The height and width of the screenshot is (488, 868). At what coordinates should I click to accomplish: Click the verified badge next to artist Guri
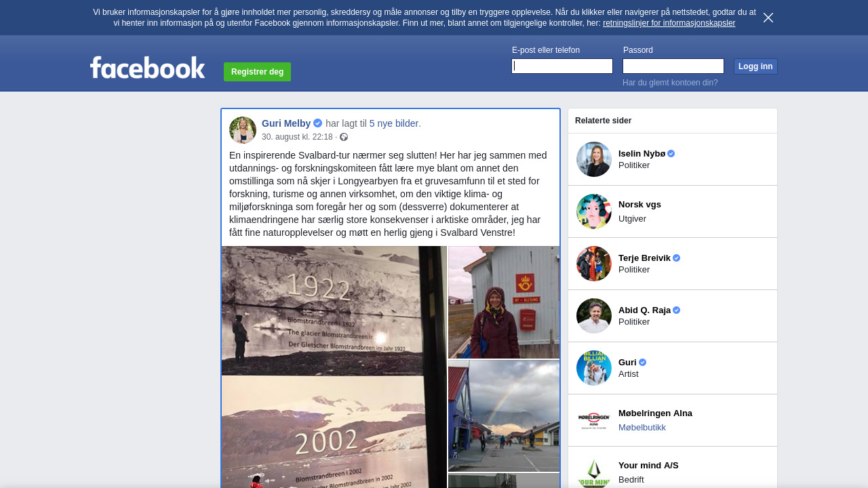[x=643, y=363]
